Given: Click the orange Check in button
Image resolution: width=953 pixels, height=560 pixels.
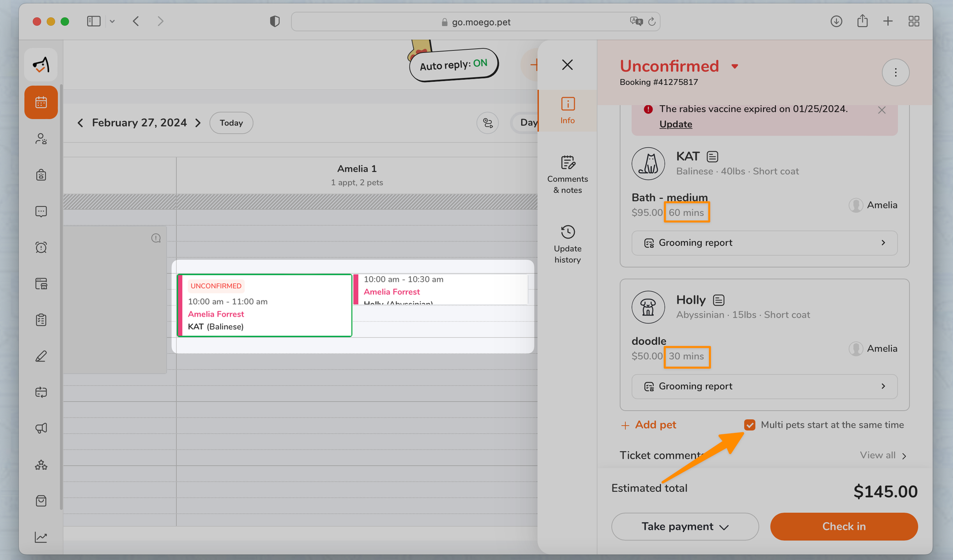Looking at the screenshot, I should point(843,526).
